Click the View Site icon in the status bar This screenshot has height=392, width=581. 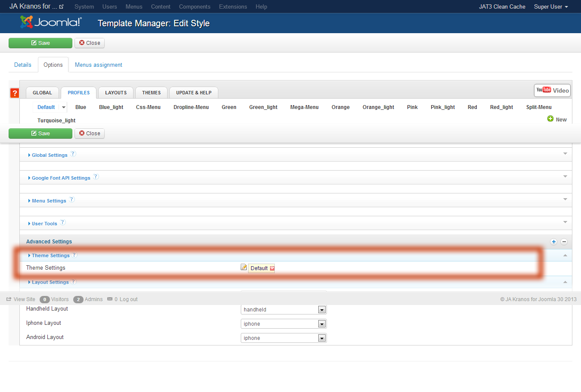point(9,299)
